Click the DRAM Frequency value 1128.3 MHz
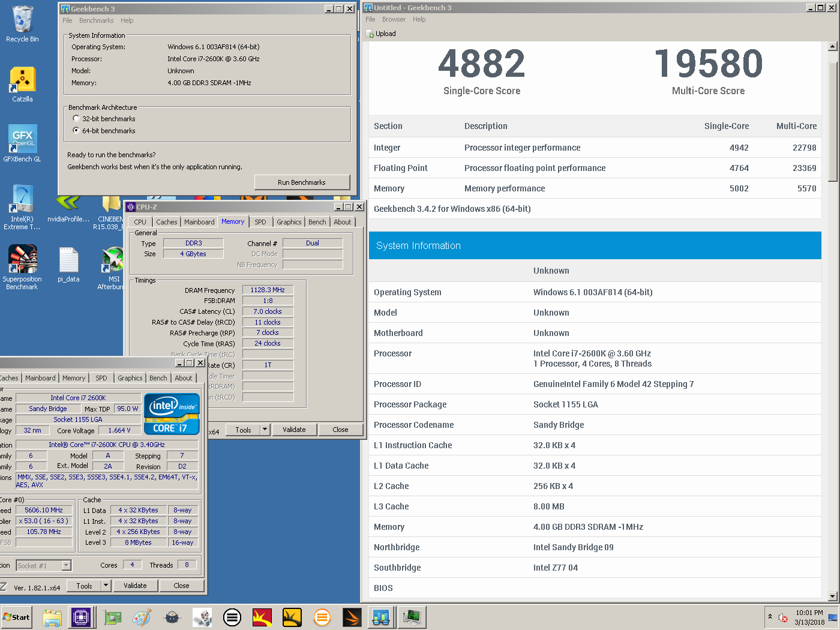 [x=268, y=290]
